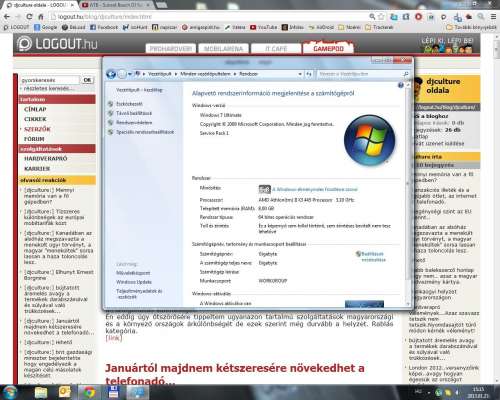Image resolution: width=500 pixels, height=400 pixels.
Task: Open the Windows Start menu
Action: point(10,392)
